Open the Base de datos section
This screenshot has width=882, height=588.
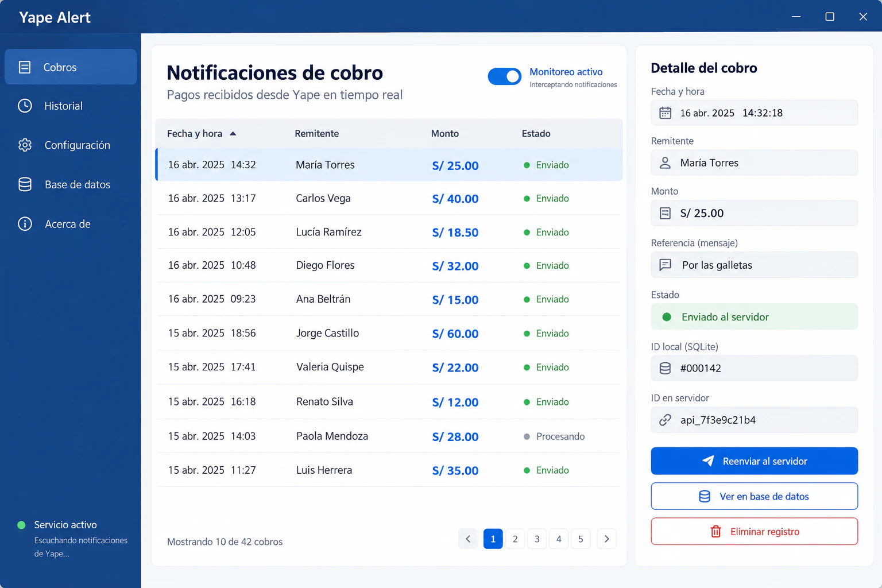71,184
